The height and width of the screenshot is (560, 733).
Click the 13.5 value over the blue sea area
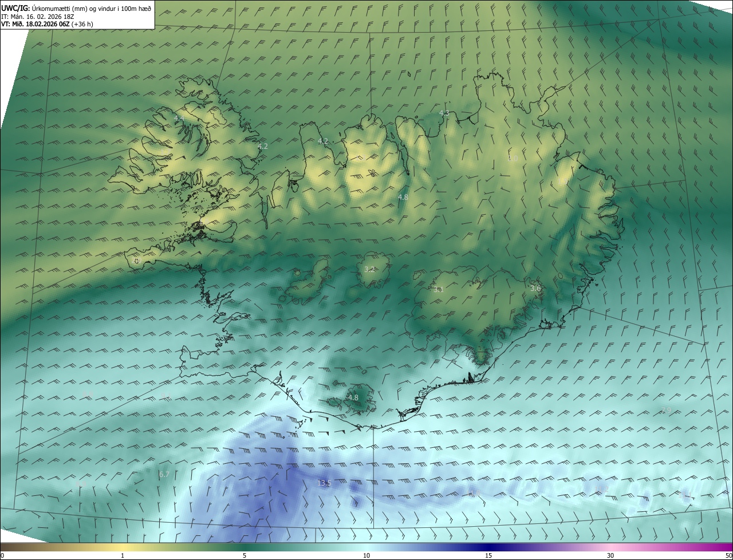tap(324, 483)
